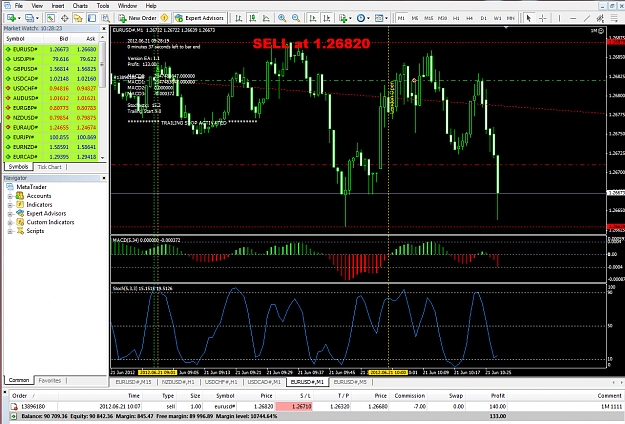
Task: Click the Market Watch scrollbar thumb
Action: pyautogui.click(x=102, y=64)
